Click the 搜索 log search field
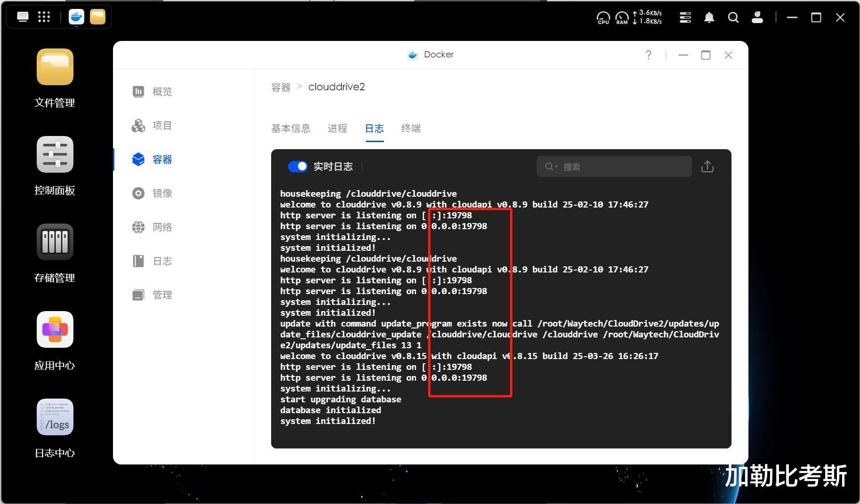Image resolution: width=860 pixels, height=504 pixels. [x=614, y=167]
